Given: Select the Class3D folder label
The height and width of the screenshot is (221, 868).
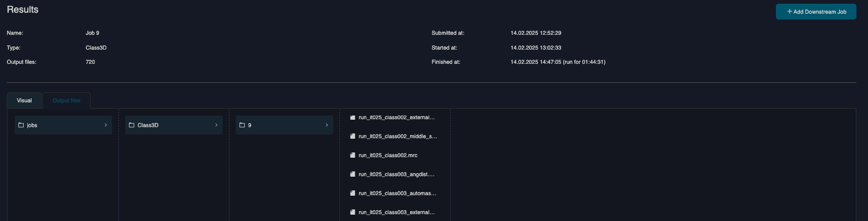Looking at the screenshot, I should pos(148,125).
